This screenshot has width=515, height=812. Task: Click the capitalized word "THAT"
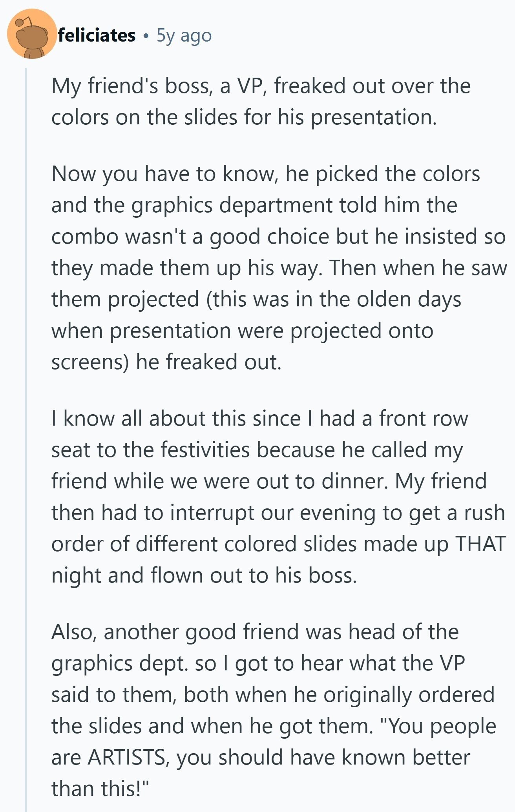point(480,544)
